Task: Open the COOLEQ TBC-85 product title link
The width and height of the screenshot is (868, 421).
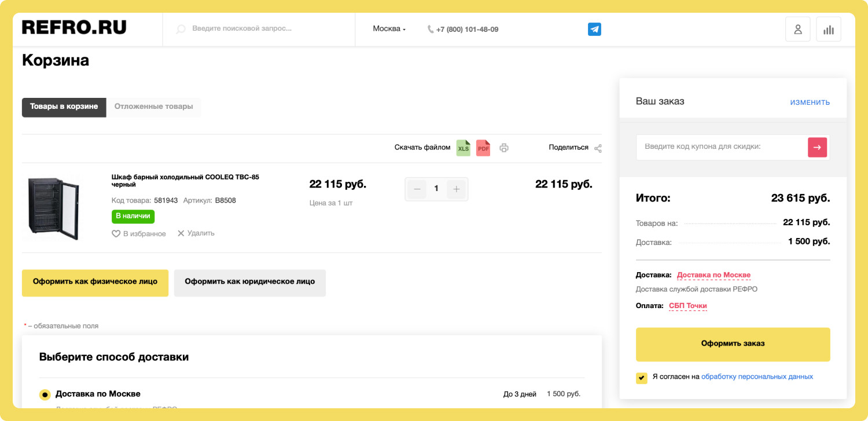Action: [x=185, y=181]
